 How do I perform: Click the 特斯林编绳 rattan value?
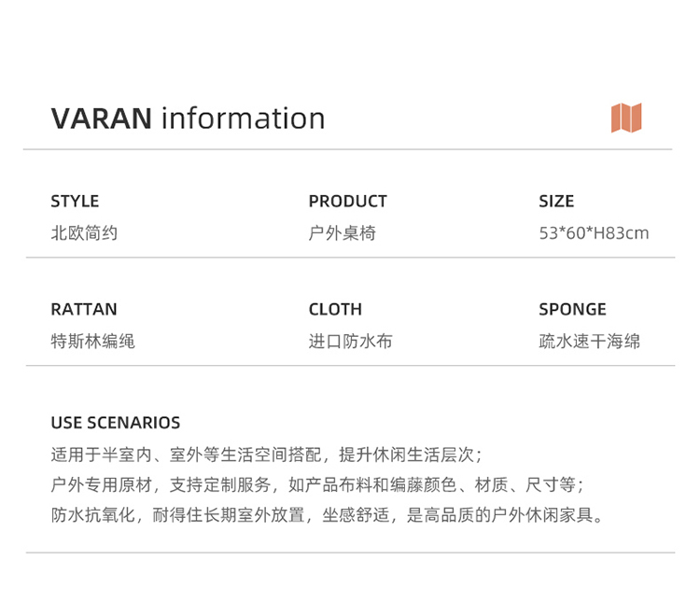92,341
